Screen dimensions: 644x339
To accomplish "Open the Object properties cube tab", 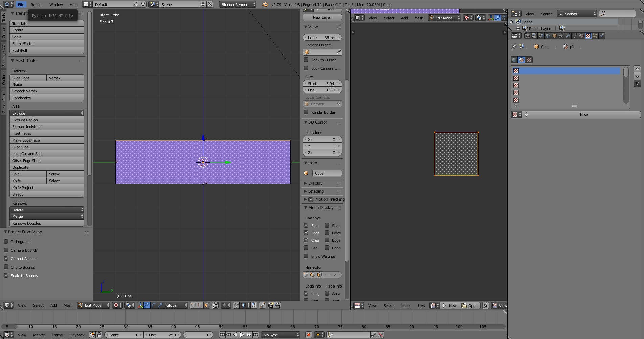I will [554, 36].
